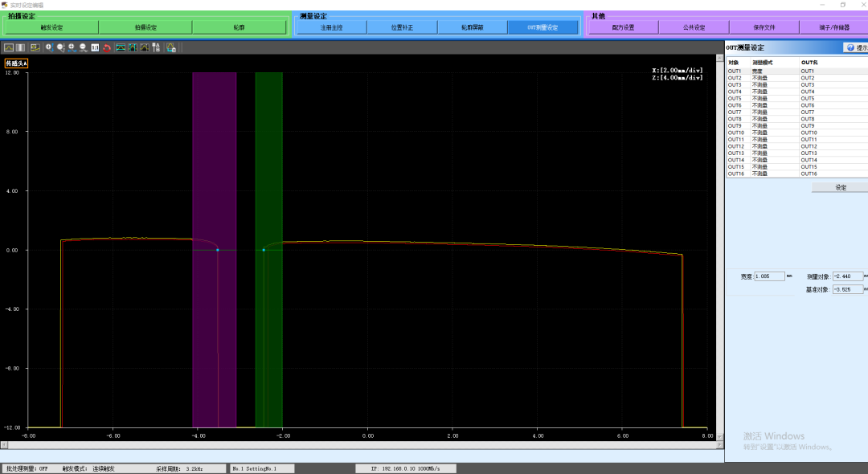Click the 保存文件 save file button

coord(764,27)
